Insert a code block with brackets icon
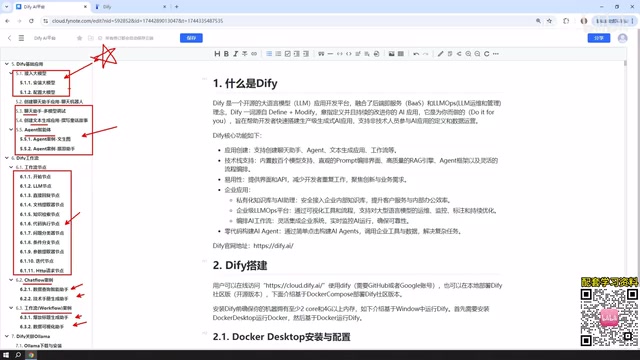This screenshot has width=640, height=360. [349, 54]
